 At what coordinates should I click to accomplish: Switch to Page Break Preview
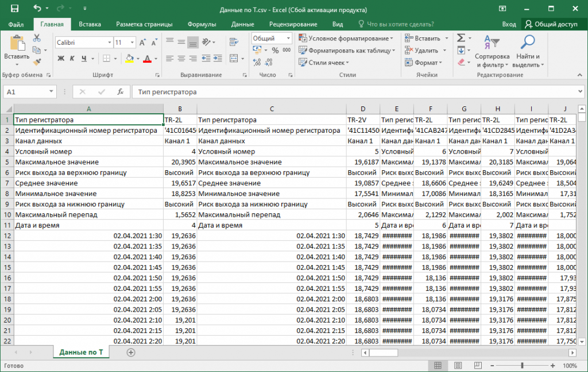478,365
